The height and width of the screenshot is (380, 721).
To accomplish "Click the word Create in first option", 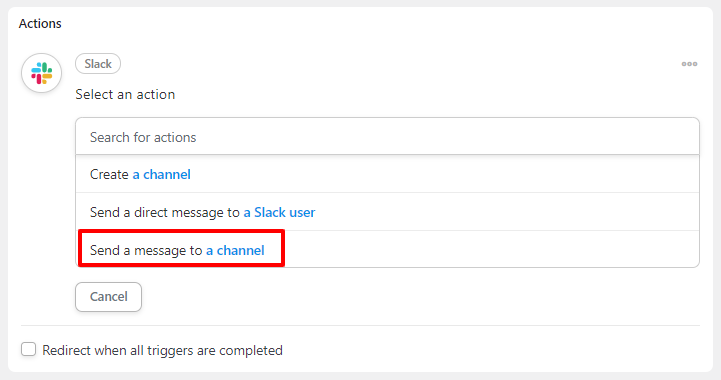I will point(109,174).
